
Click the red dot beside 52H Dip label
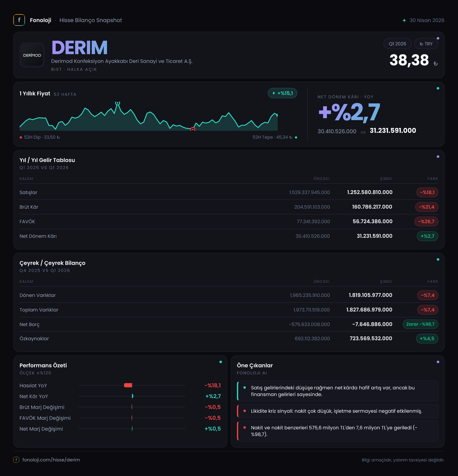pos(21,137)
